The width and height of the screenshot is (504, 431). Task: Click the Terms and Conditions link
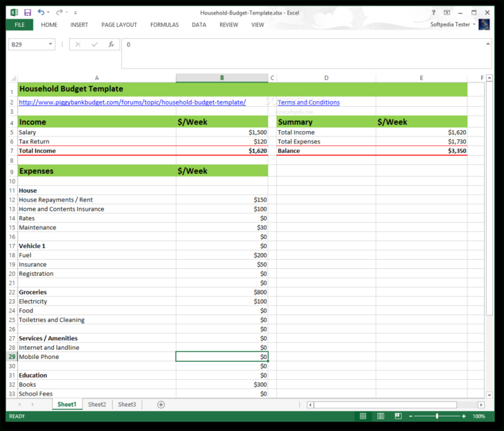coord(309,103)
